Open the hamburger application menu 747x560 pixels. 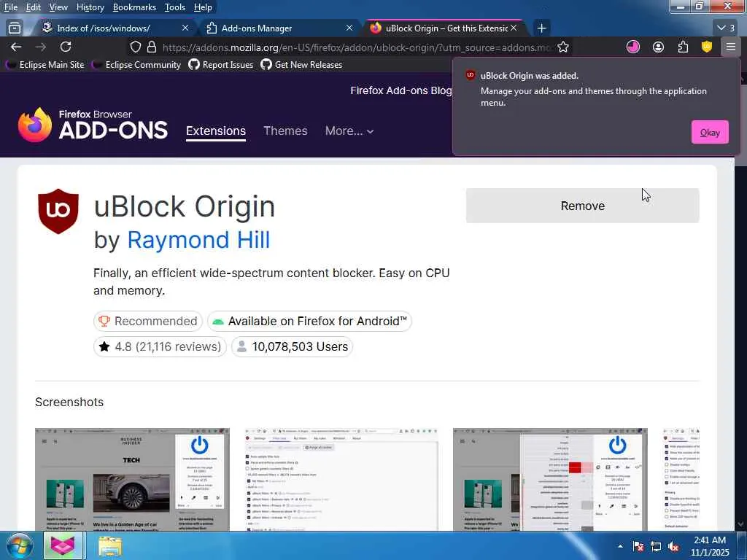click(731, 47)
